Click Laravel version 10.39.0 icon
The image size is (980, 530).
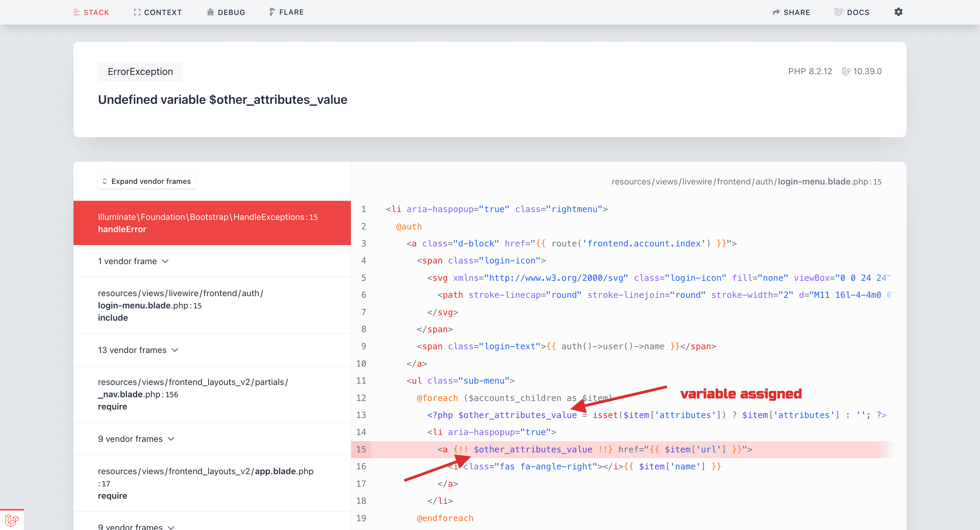(x=846, y=71)
